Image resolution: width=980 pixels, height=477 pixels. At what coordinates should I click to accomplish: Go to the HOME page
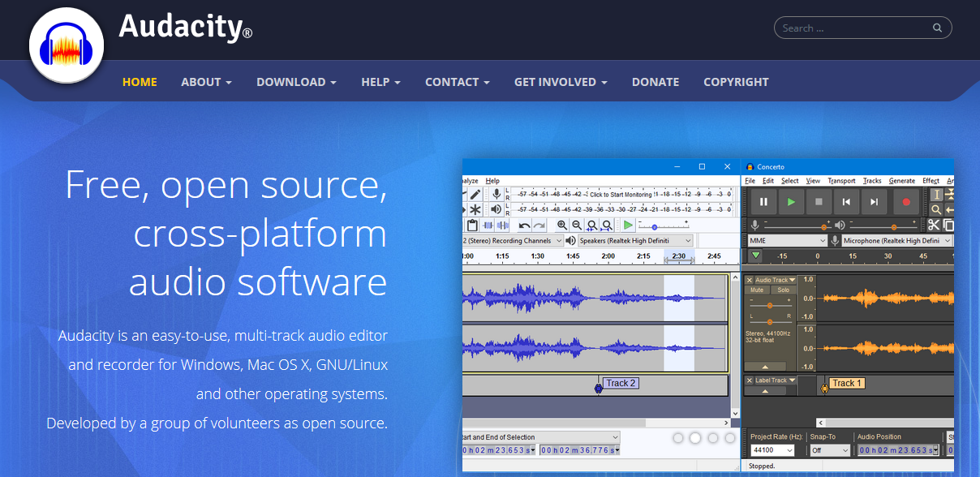tap(140, 82)
